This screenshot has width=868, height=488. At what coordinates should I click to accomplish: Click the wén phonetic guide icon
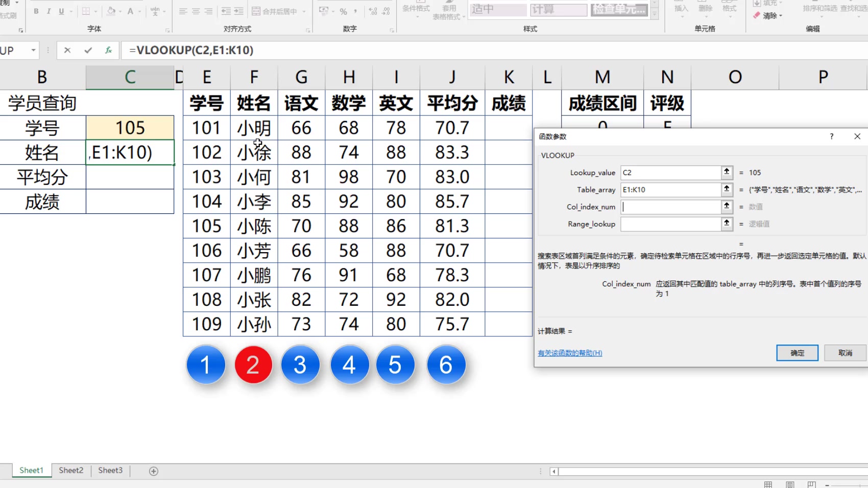pos(155,11)
